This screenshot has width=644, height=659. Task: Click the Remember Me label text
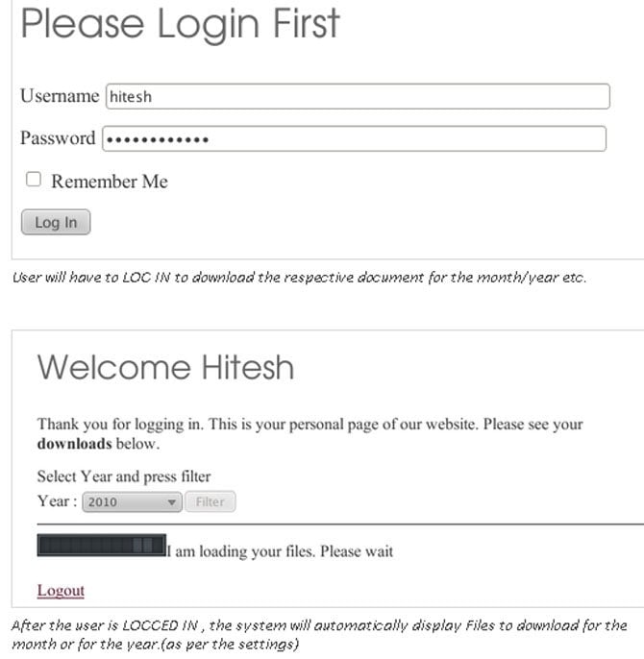tap(109, 182)
